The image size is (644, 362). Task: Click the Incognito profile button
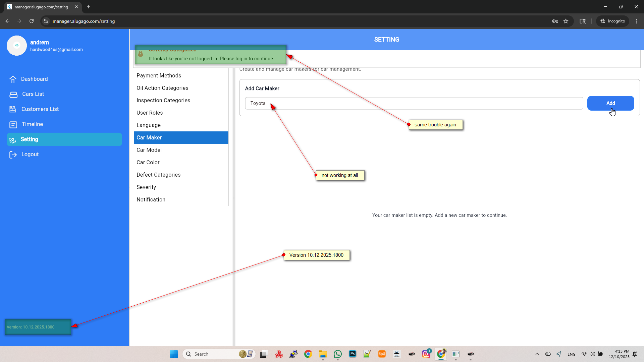click(612, 21)
